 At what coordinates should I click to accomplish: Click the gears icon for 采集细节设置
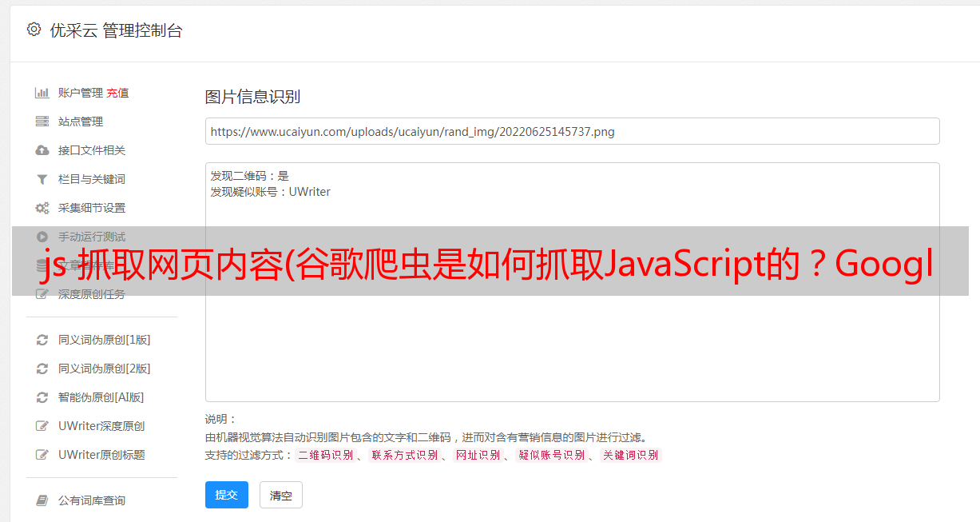[42, 208]
